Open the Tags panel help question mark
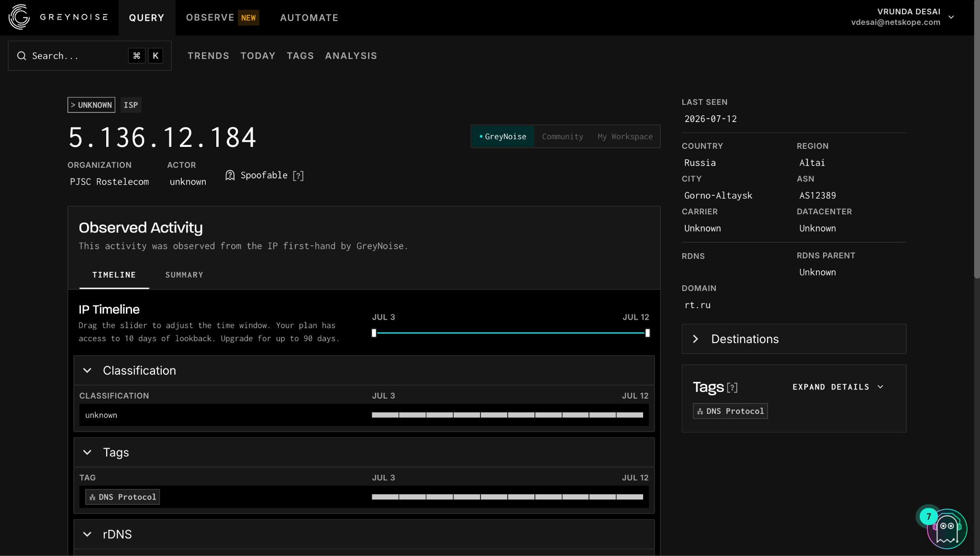This screenshot has height=556, width=980. pyautogui.click(x=732, y=388)
